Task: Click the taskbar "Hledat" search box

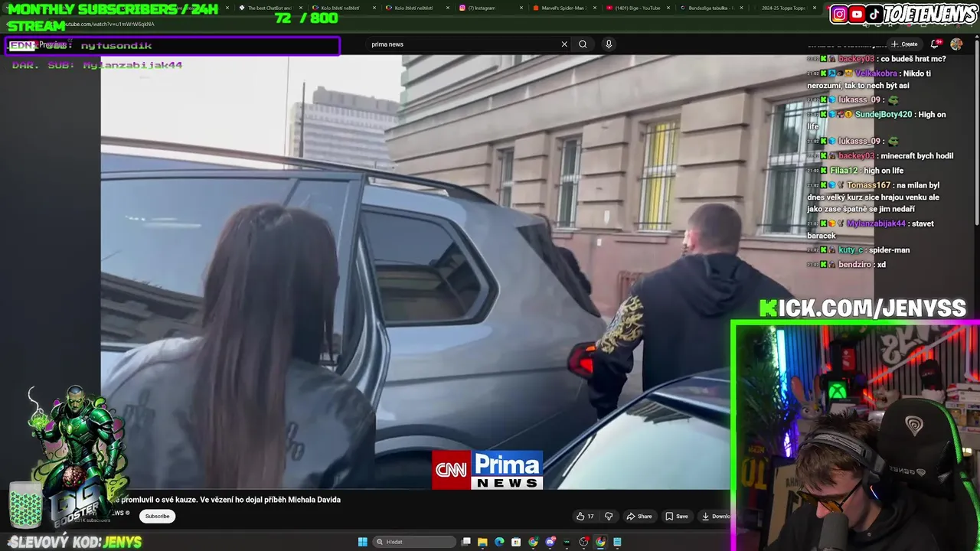Action: coord(414,542)
